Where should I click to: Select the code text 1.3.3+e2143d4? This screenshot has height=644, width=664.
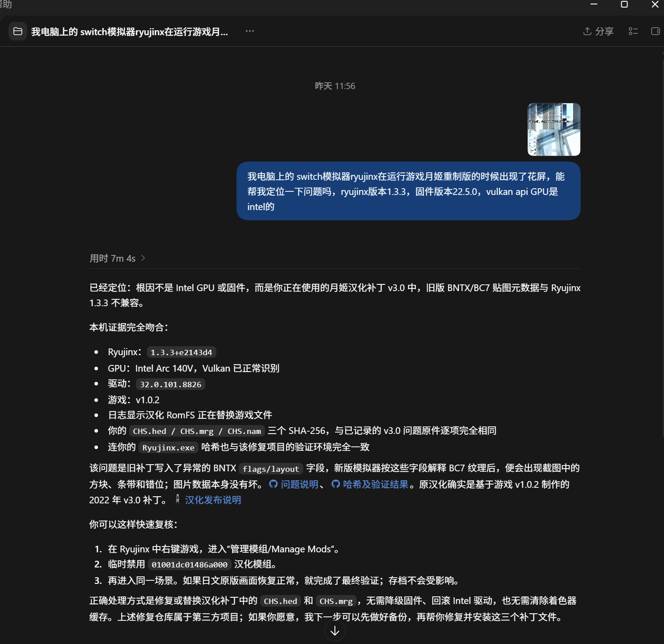coord(181,352)
